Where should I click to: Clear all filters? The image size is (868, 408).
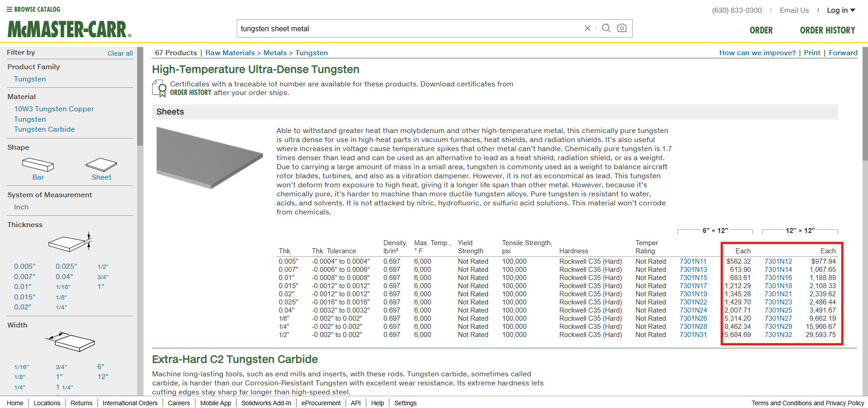[x=120, y=53]
